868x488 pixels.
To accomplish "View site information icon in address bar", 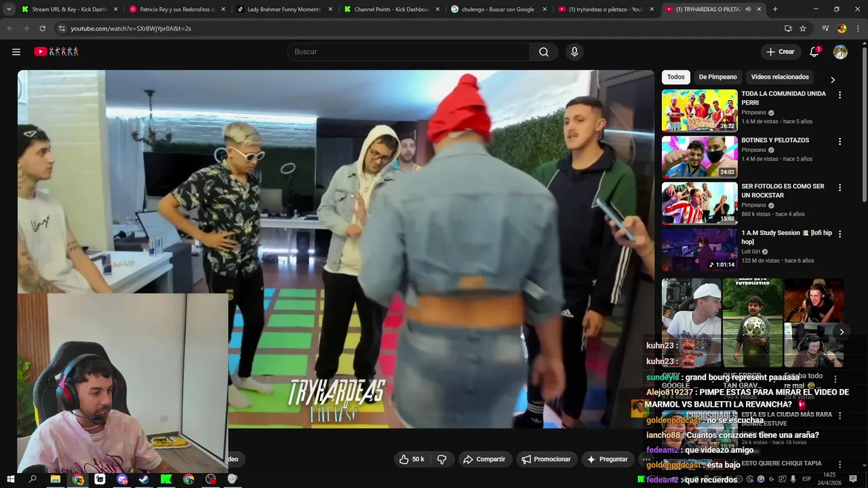I will 62,28.
